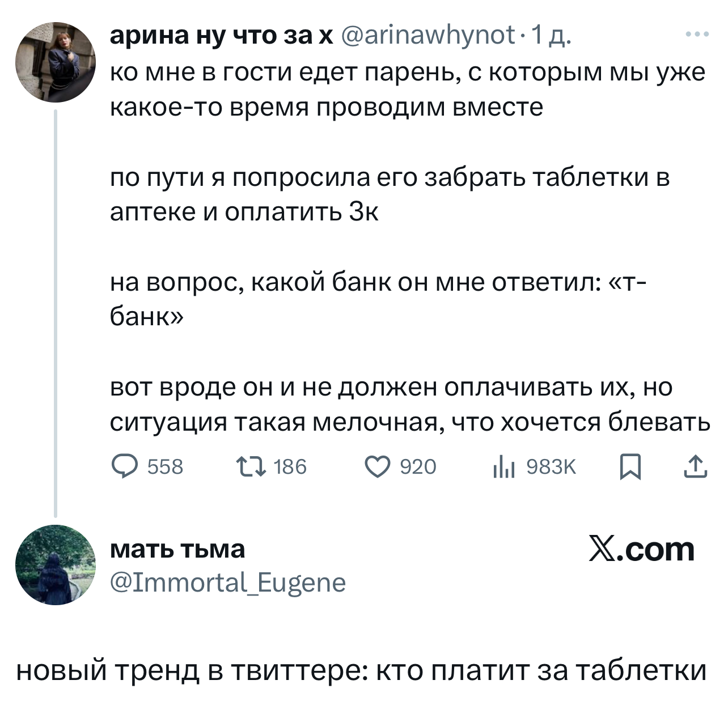The width and height of the screenshot is (728, 714).
Task: Click the share upload icon
Action: [696, 467]
